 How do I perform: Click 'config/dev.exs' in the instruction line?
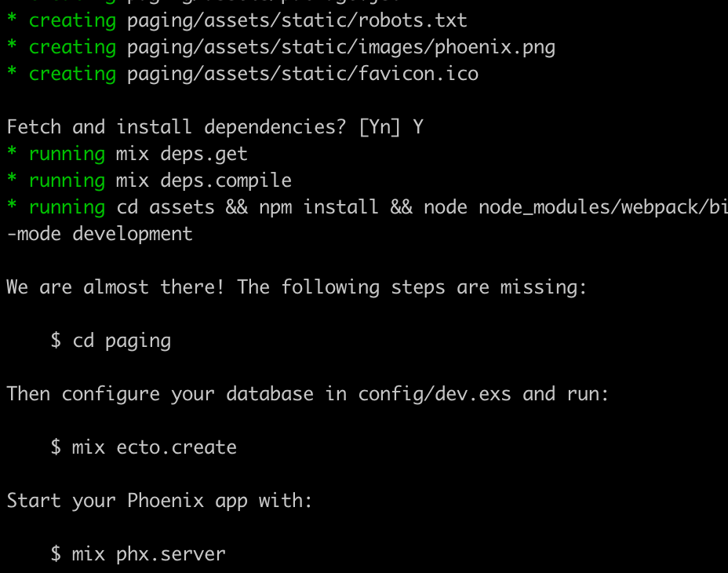pyautogui.click(x=435, y=395)
